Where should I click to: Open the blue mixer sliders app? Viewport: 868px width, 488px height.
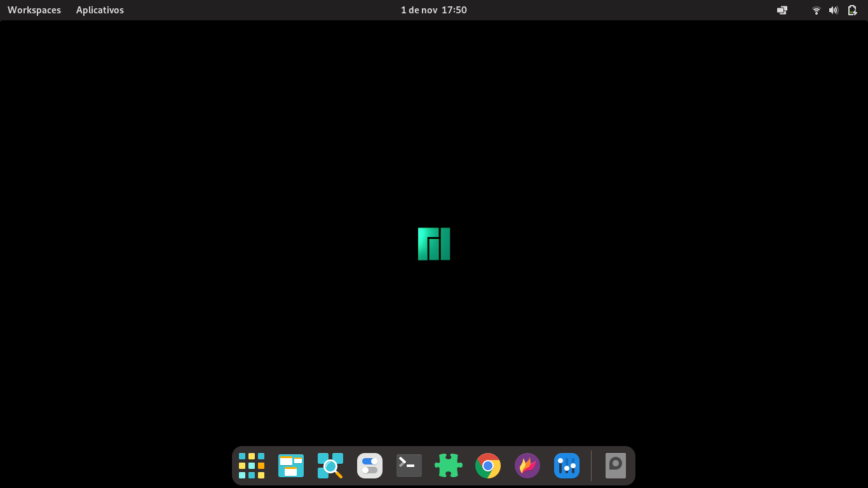(x=567, y=466)
